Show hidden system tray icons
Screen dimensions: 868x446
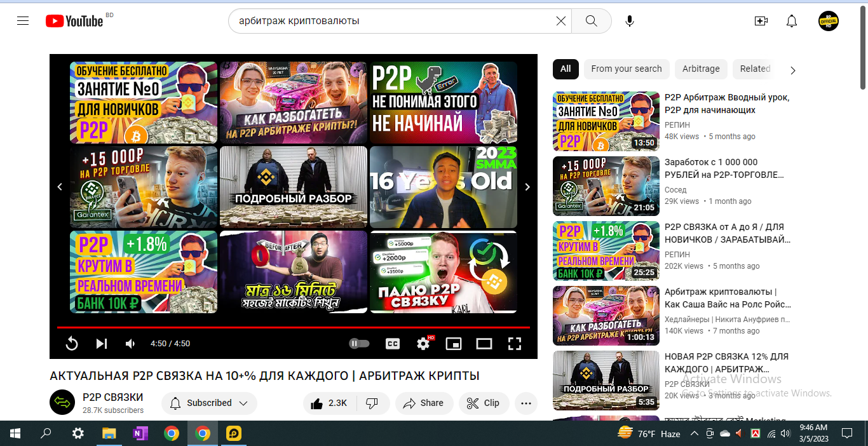point(694,433)
